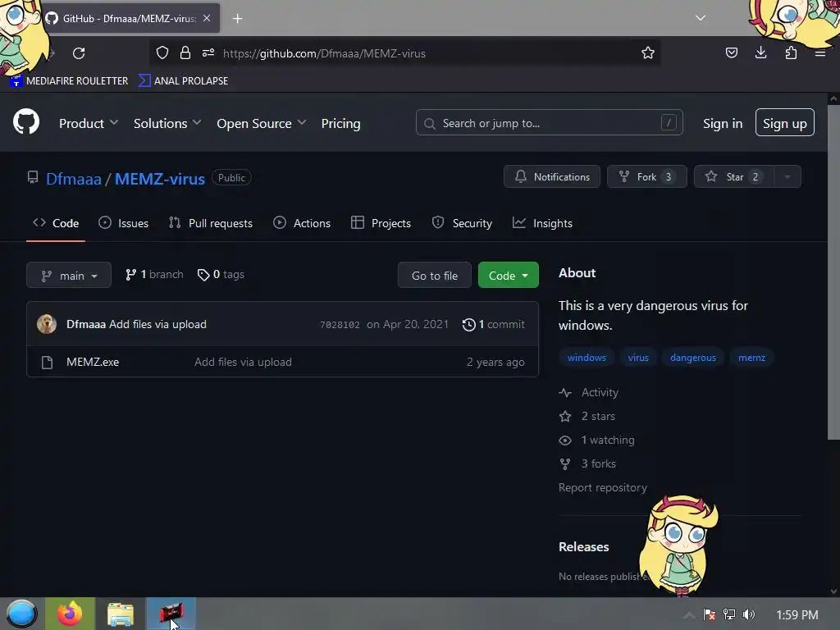Open the ANAL PROLAPSE bookmark
This screenshot has height=630, width=840.
tap(183, 81)
